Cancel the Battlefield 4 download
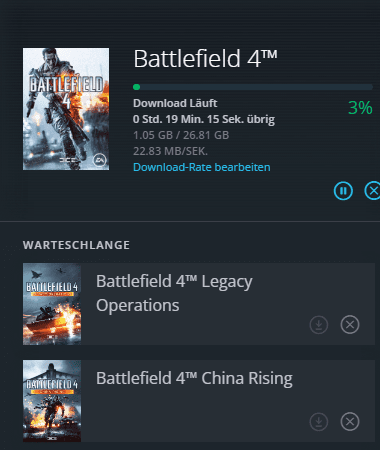The height and width of the screenshot is (450, 380). tap(372, 191)
